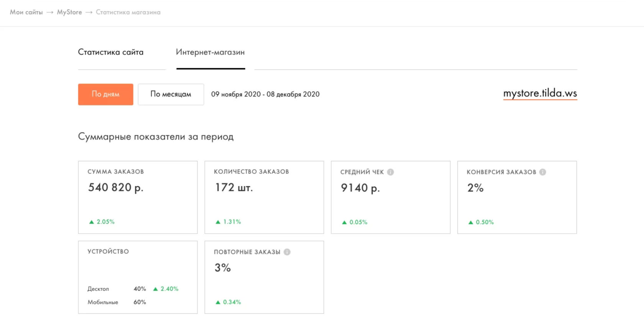Image resolution: width=644 pixels, height=334 pixels.
Task: Click green arrow in Количество заказов card
Action: [218, 222]
